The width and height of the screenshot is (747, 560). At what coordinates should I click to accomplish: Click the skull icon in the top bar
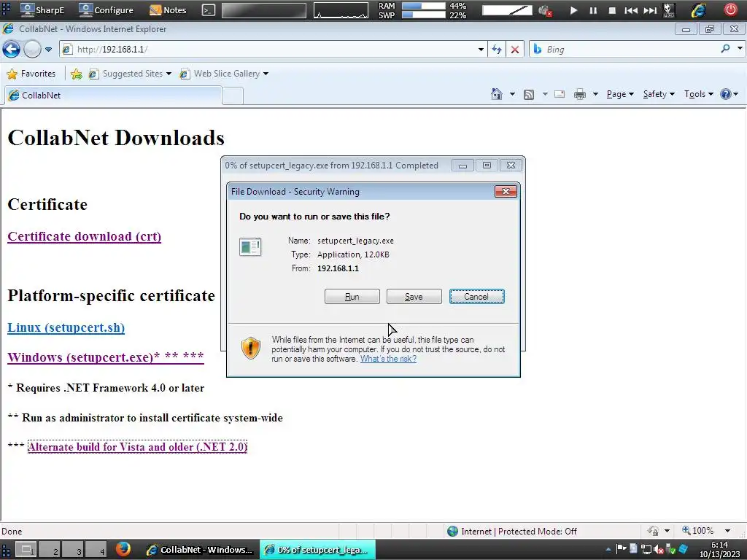click(668, 10)
